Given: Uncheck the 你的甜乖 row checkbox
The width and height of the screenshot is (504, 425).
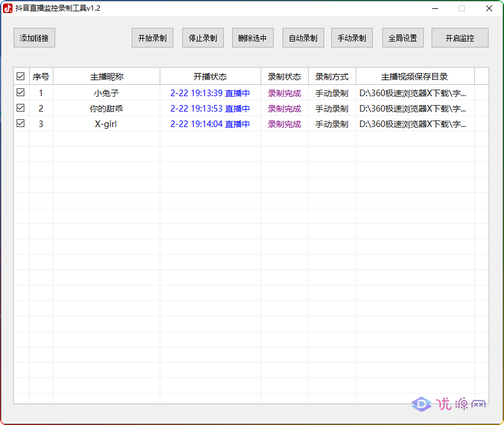Looking at the screenshot, I should [21, 108].
